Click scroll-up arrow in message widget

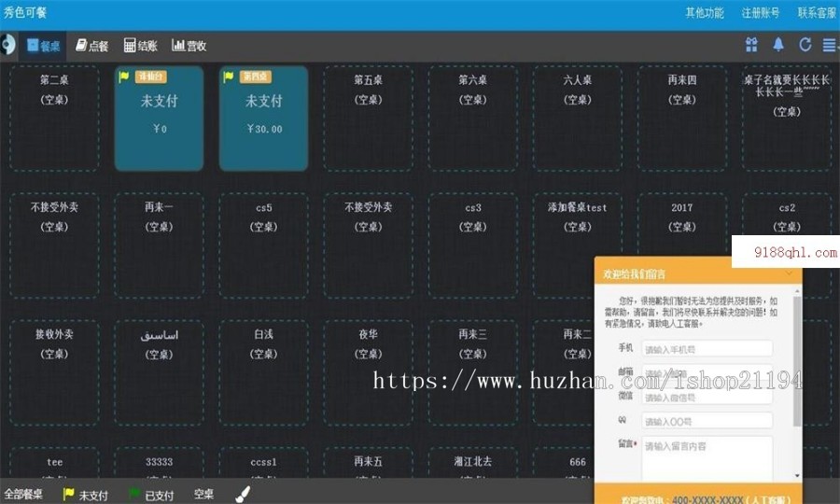(797, 291)
